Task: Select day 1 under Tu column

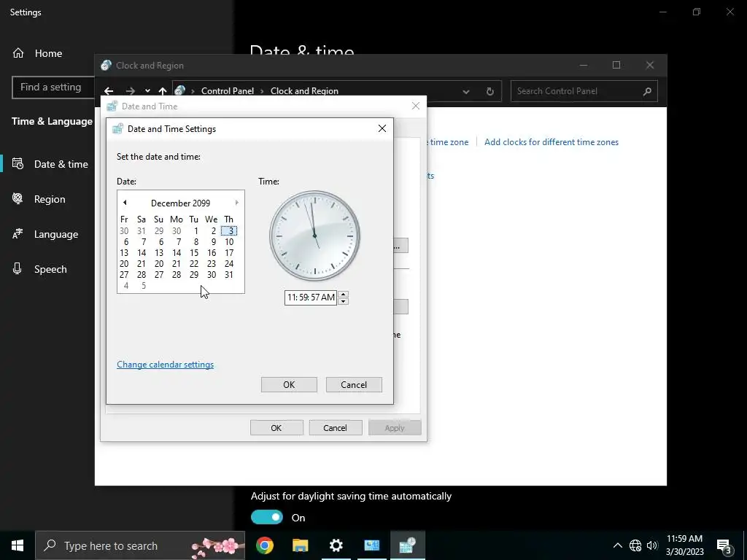Action: 196,231
